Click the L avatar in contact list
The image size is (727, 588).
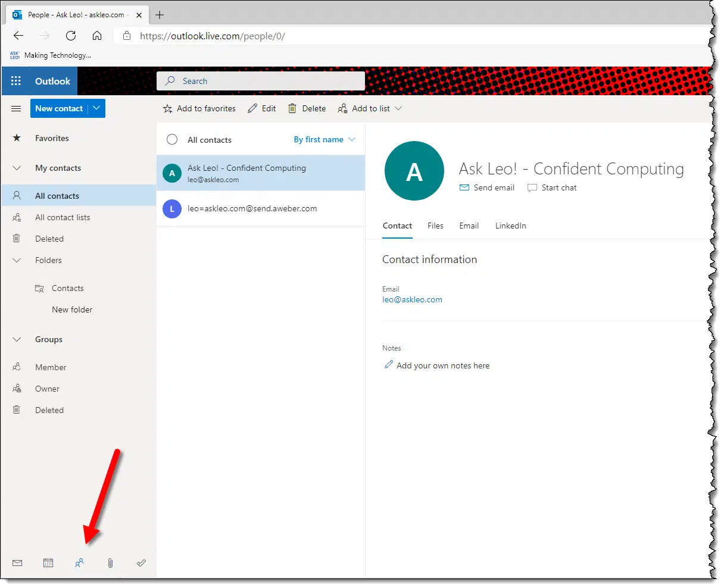click(172, 209)
